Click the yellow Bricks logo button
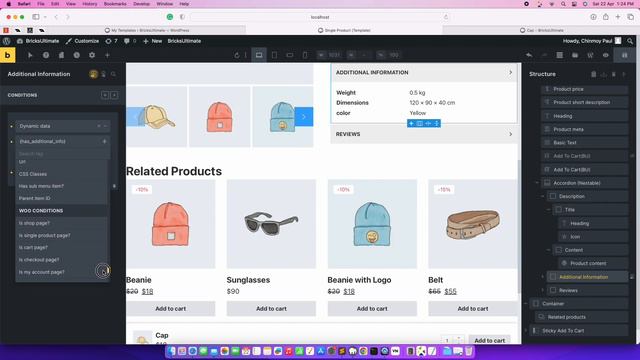The width and height of the screenshot is (640, 360). [x=7, y=55]
